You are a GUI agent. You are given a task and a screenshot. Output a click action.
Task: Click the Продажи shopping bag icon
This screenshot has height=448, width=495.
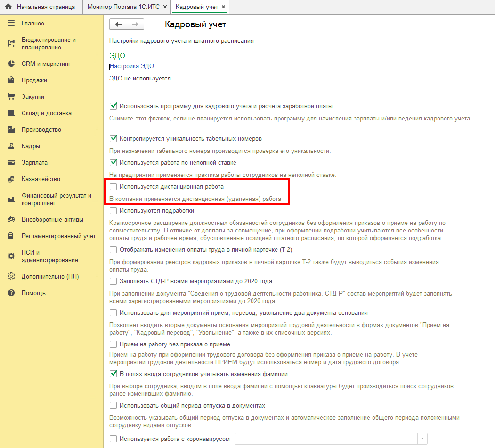coord(11,80)
